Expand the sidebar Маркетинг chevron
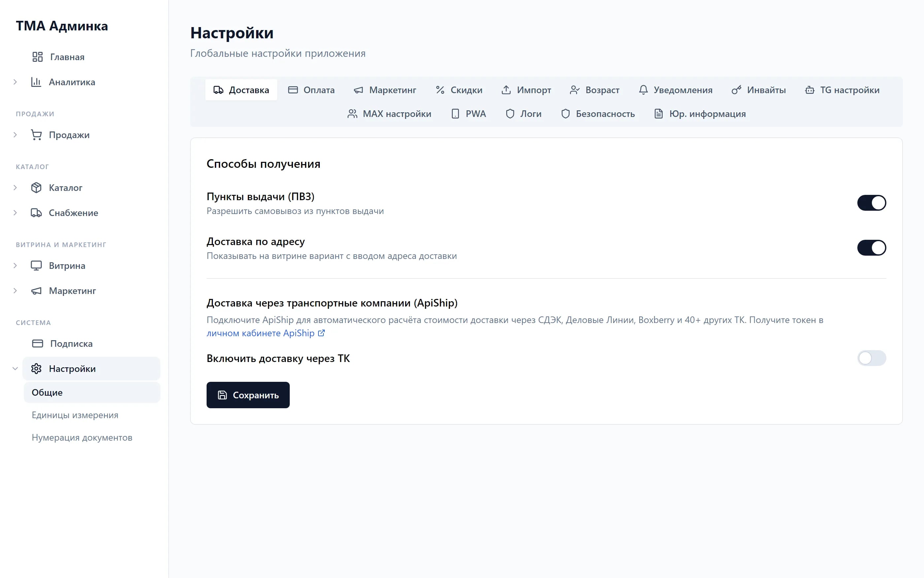 pyautogui.click(x=15, y=291)
